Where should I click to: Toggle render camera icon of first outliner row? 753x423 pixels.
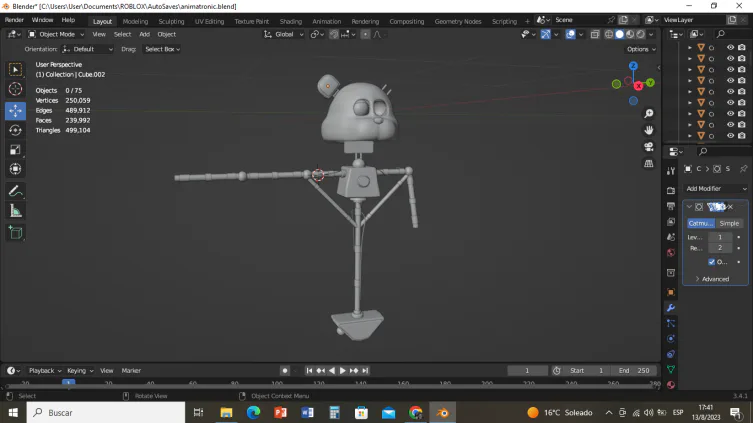(x=742, y=48)
